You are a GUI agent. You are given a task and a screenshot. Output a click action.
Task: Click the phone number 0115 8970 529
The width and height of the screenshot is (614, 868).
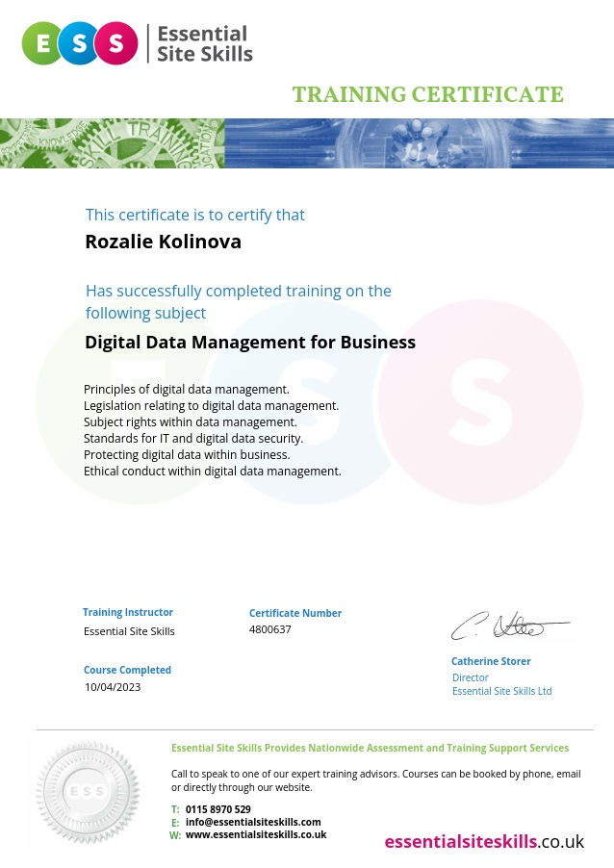pyautogui.click(x=218, y=810)
